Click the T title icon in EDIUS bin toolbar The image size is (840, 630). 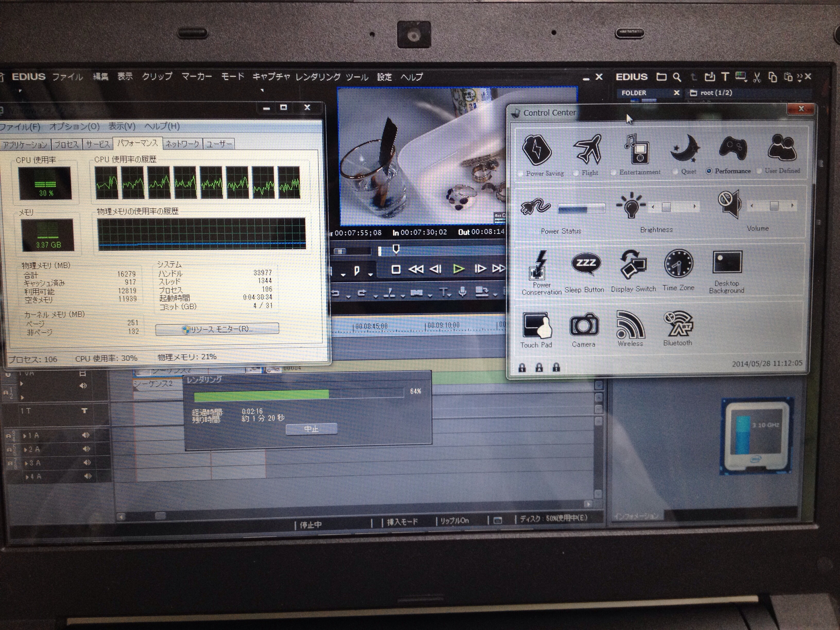tap(725, 77)
